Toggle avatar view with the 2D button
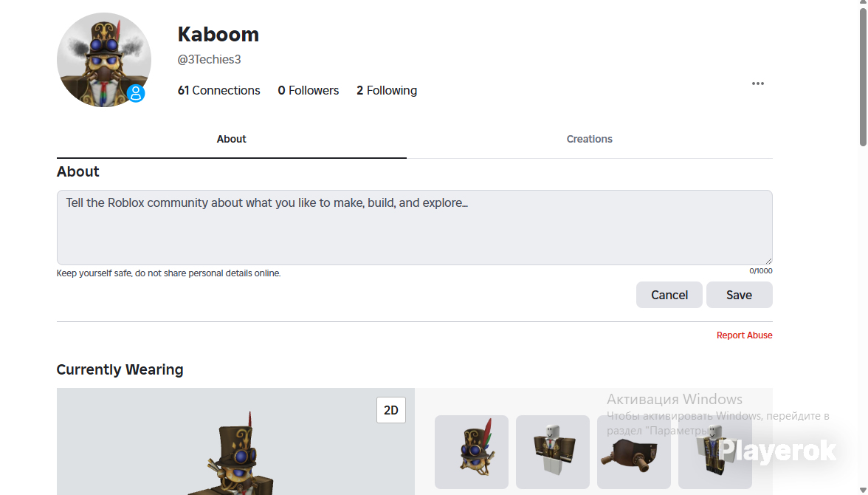The width and height of the screenshot is (868, 495). click(391, 410)
